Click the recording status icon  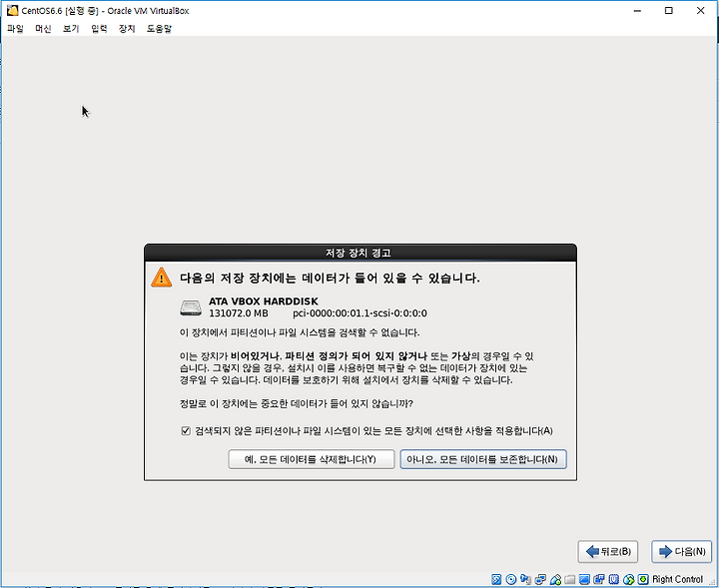(599, 579)
